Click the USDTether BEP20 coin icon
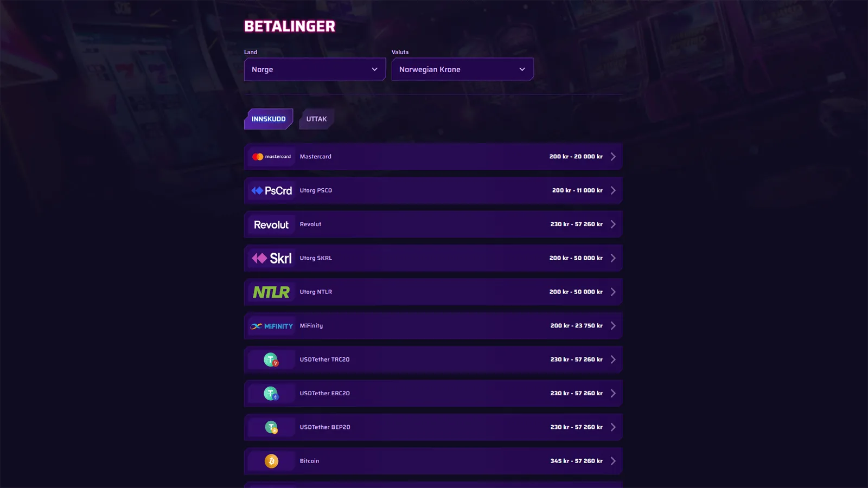 pyautogui.click(x=271, y=427)
